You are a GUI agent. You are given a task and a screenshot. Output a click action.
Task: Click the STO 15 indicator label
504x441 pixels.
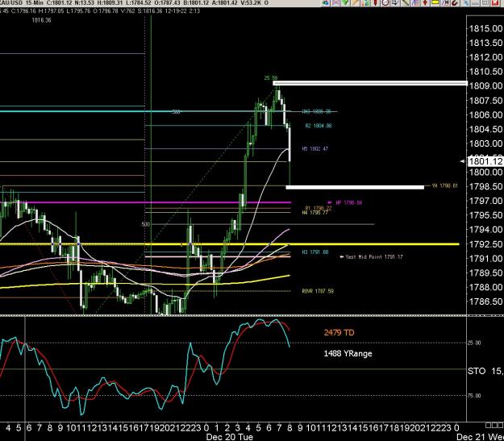point(485,371)
